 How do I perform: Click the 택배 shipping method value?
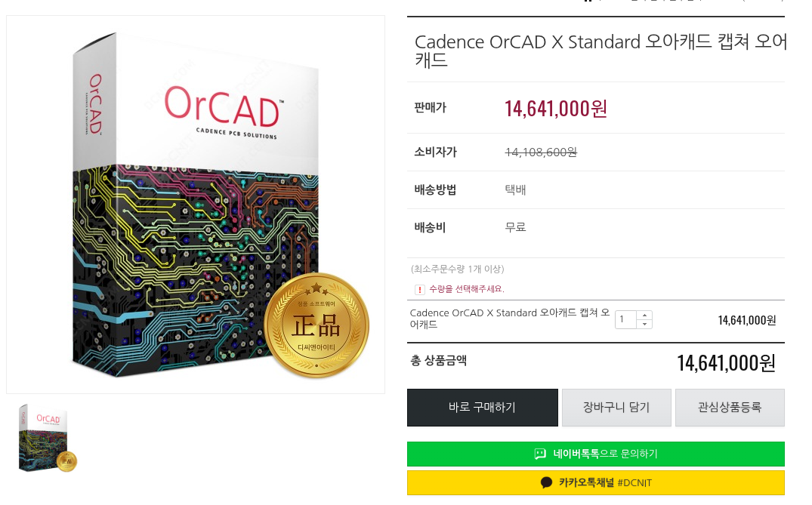[515, 189]
